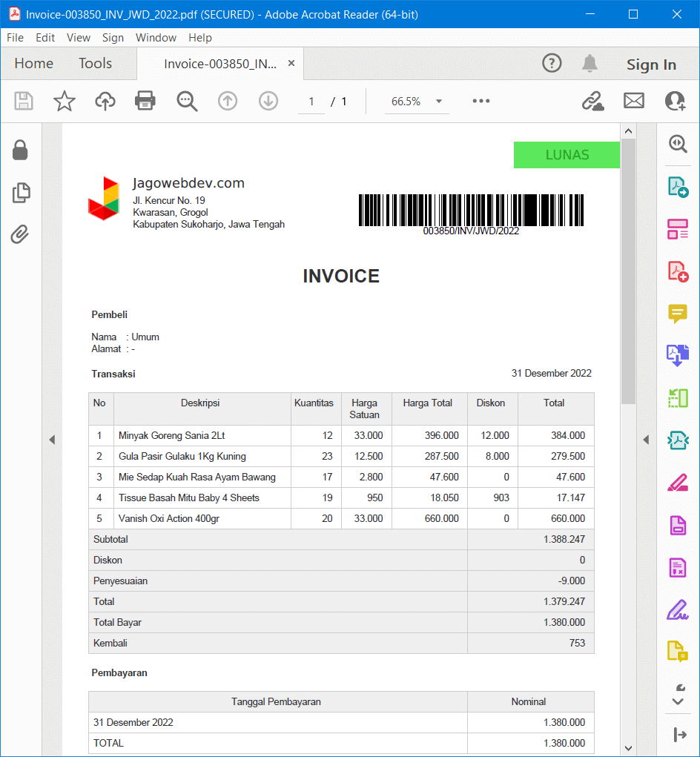Screen dimensions: 700x757
Task: Click the vertical scrollbar down arrow
Action: pyautogui.click(x=628, y=747)
